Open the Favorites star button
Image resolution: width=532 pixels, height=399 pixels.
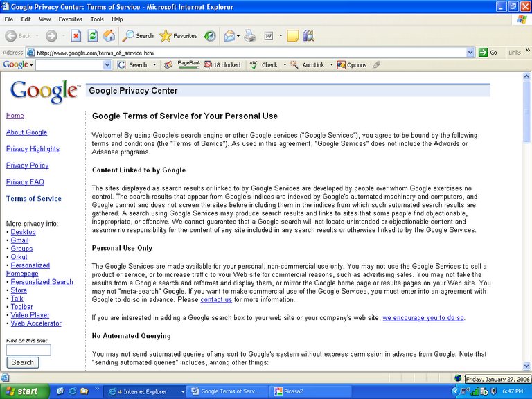point(179,35)
